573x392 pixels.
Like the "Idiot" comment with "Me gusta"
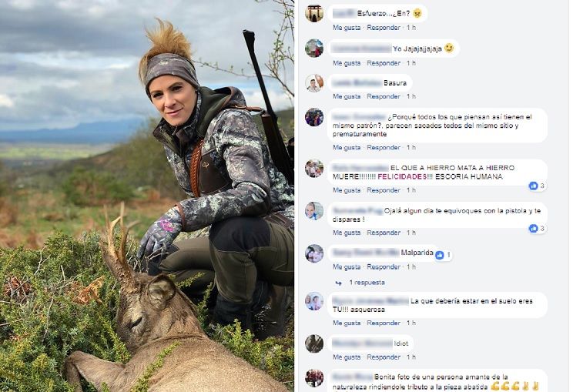(x=347, y=357)
